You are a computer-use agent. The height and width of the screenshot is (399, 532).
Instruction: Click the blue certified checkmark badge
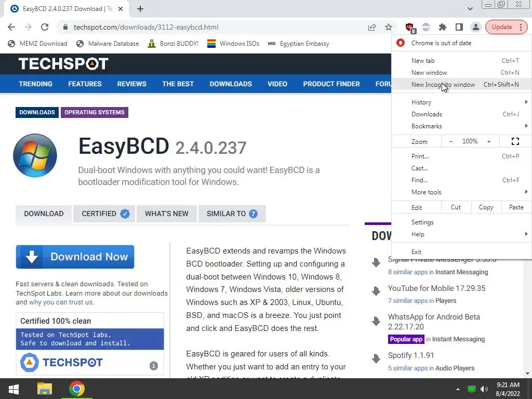tap(125, 214)
